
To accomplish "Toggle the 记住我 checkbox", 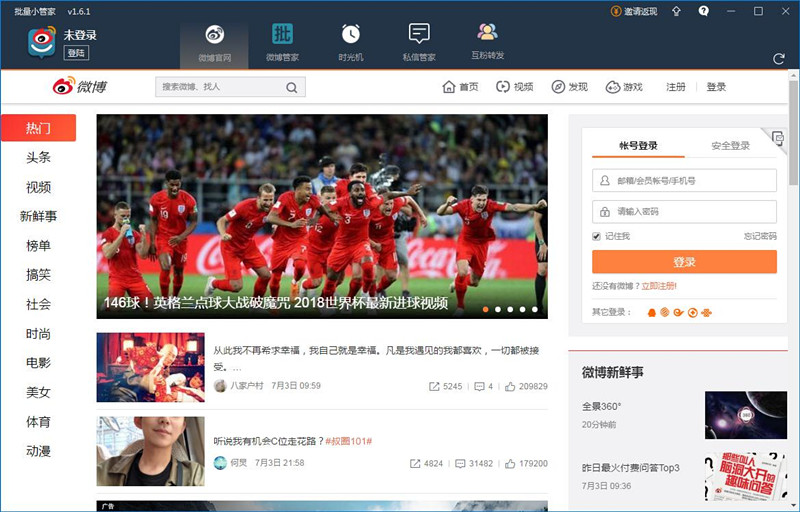I will [x=596, y=236].
